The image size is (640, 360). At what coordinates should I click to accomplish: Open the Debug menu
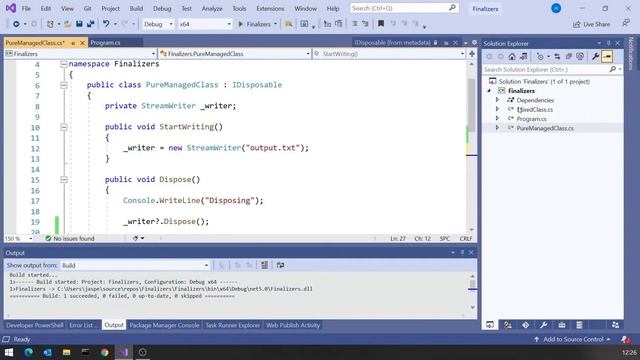(162, 8)
